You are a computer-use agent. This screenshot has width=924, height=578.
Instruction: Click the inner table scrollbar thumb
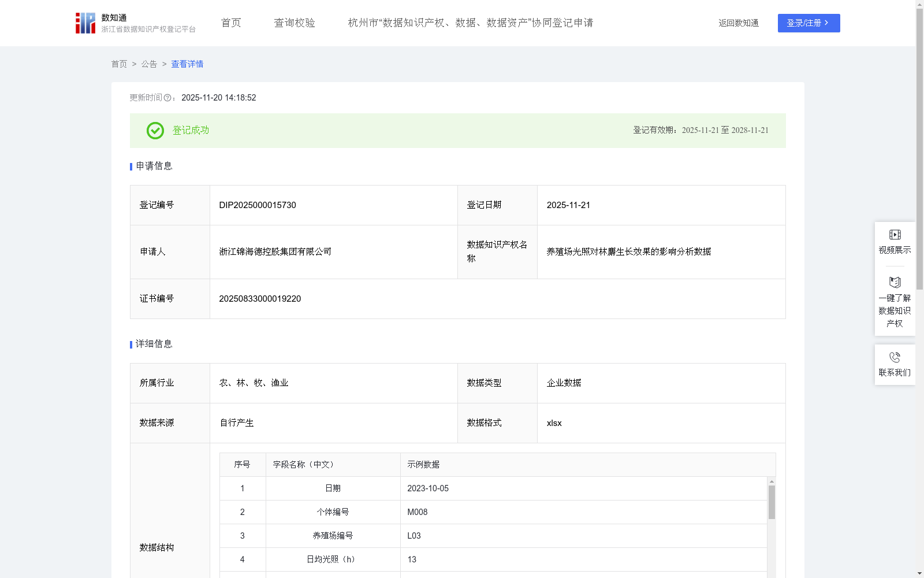point(772,502)
